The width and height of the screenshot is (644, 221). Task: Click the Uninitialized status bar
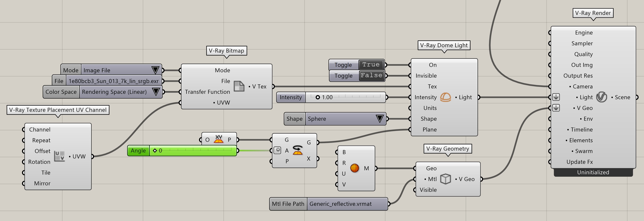pos(593,172)
